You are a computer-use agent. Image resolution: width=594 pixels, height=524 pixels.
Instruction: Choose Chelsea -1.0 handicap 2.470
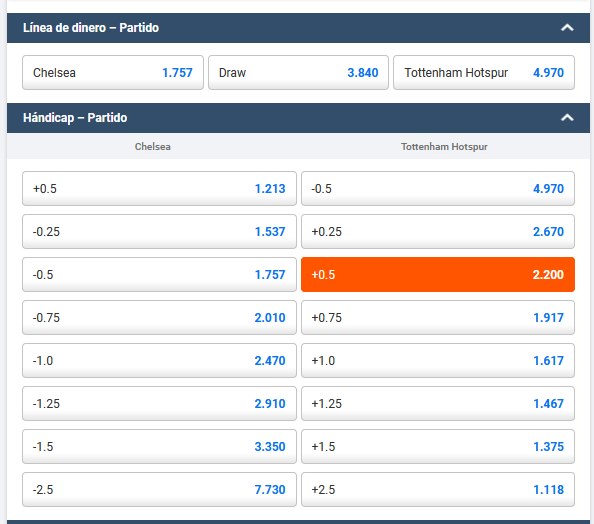[159, 361]
